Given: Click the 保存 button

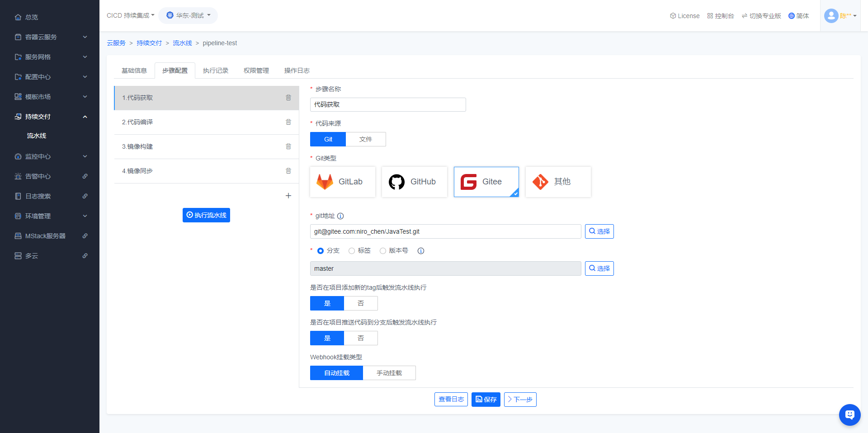Looking at the screenshot, I should pyautogui.click(x=486, y=400).
